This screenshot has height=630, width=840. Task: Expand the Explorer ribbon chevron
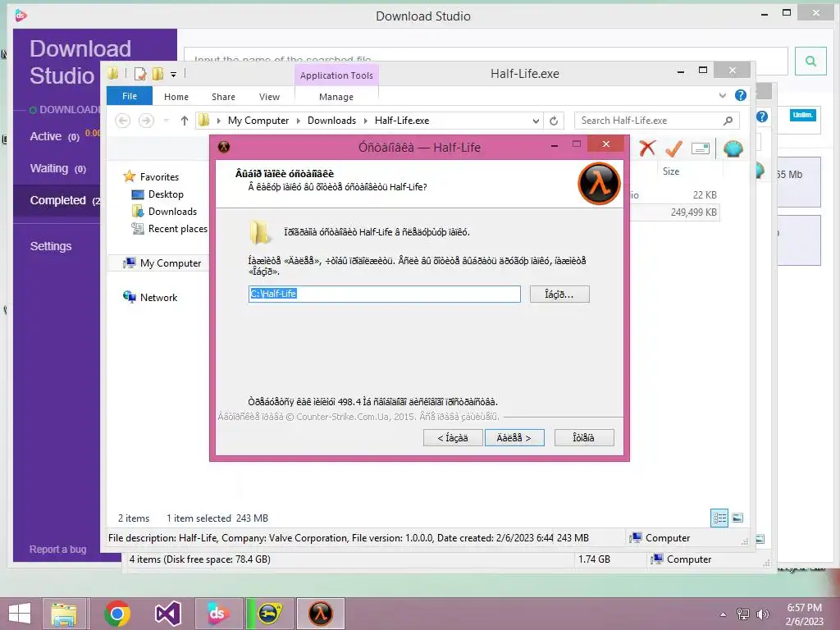[722, 95]
